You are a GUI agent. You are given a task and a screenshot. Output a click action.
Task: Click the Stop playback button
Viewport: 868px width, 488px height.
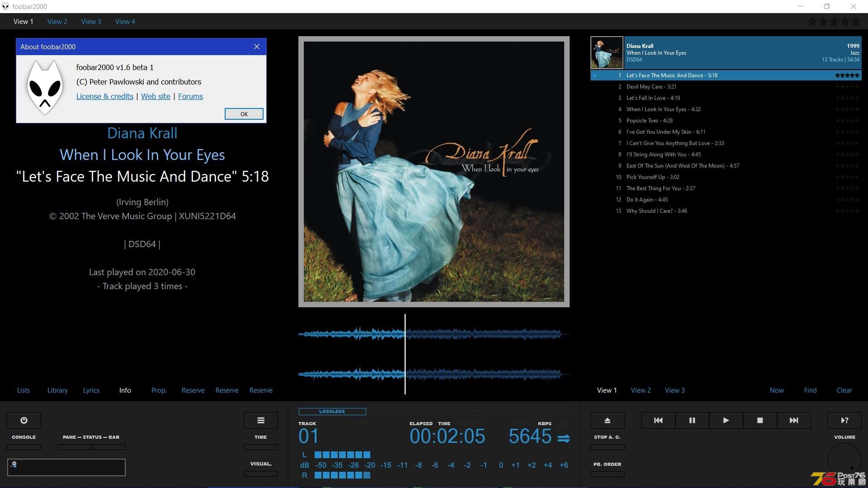(759, 420)
